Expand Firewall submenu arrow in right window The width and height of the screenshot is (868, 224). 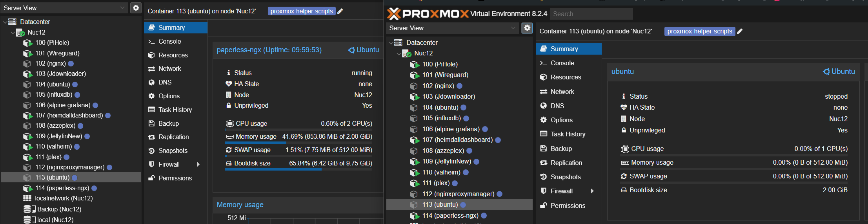592,191
